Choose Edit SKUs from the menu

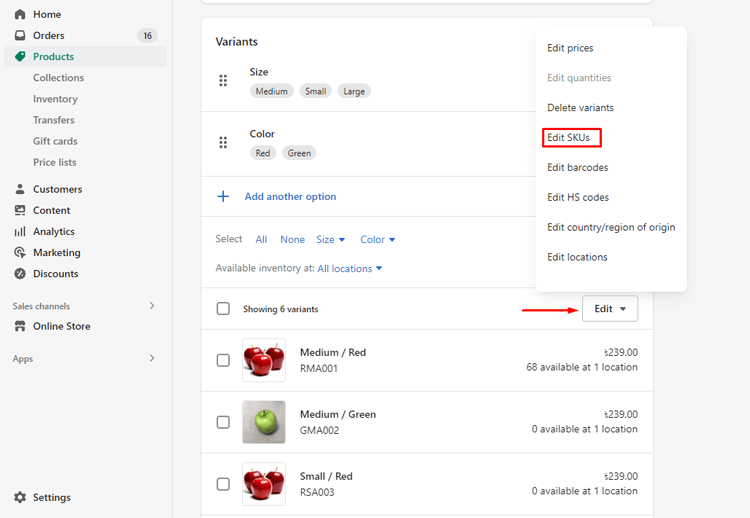point(568,138)
